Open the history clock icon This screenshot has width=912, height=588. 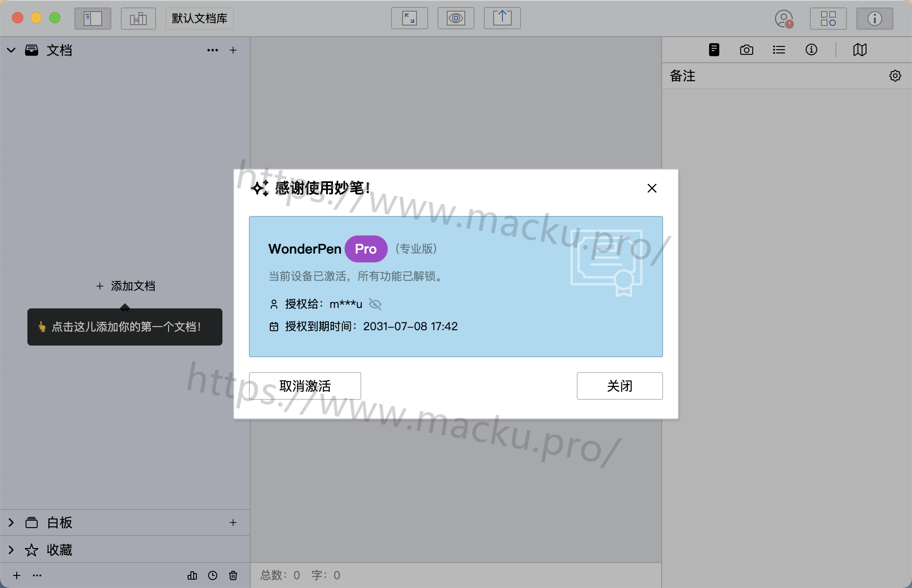click(x=213, y=575)
